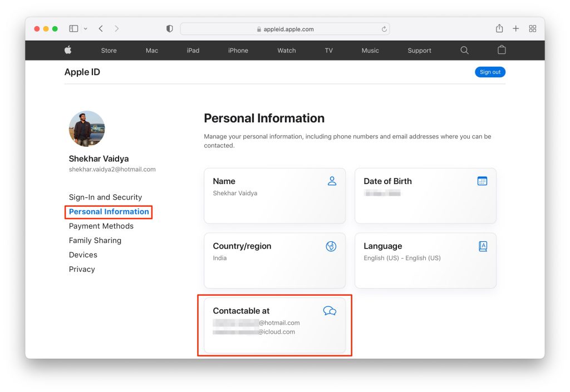The height and width of the screenshot is (392, 570).
Task: Click the person icon on Name card
Action: tap(332, 181)
